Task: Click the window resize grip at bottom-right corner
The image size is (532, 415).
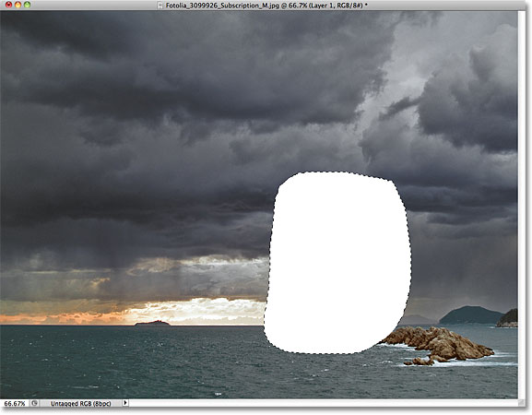Action: coord(521,403)
